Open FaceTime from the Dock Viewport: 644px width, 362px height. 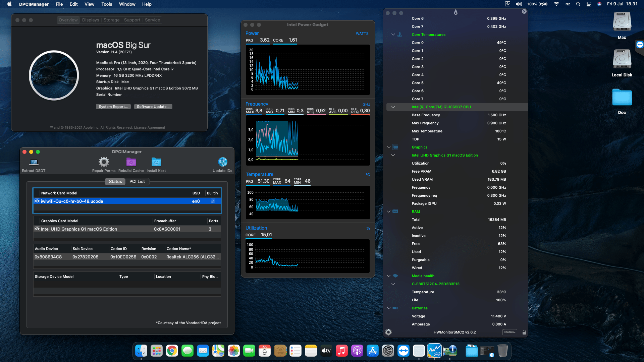tap(249, 351)
